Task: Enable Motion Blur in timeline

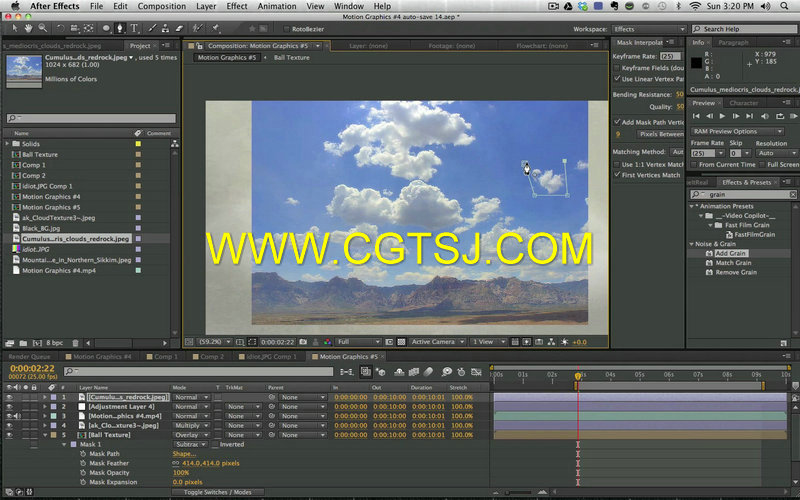Action: pyautogui.click(x=429, y=372)
